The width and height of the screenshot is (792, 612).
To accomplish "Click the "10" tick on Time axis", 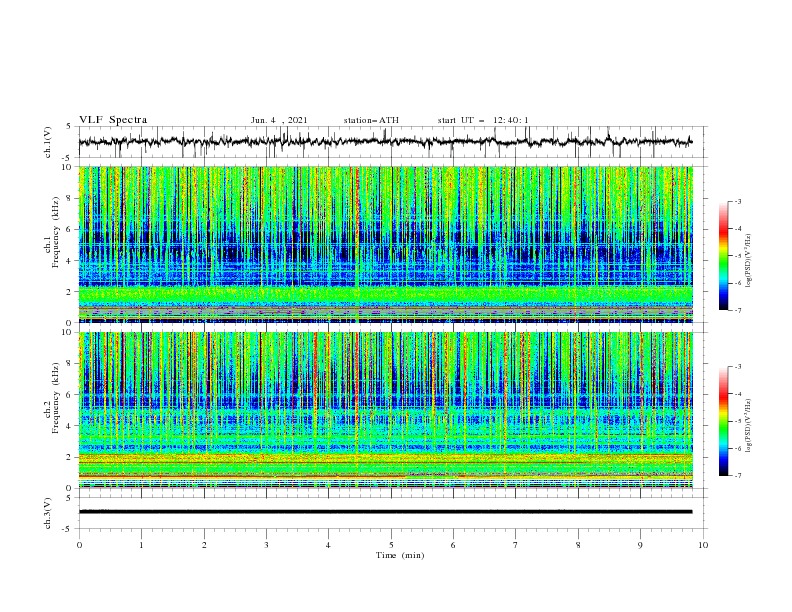I will (x=703, y=545).
